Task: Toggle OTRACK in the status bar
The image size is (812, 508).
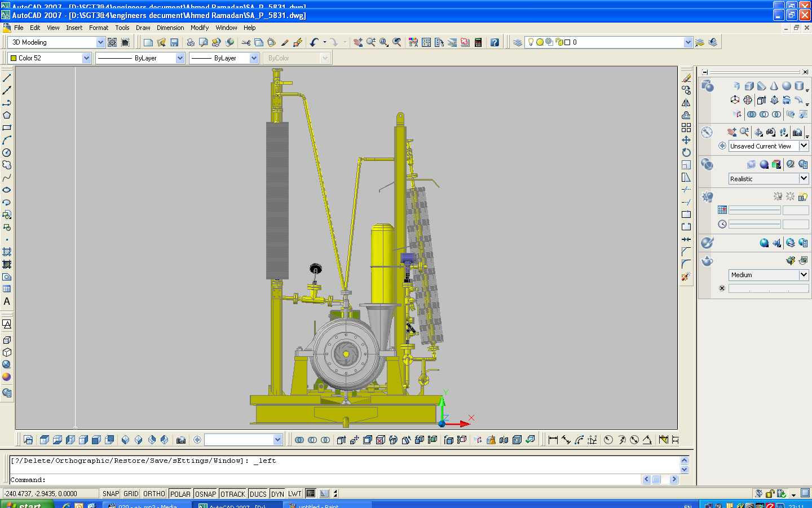Action: 233,494
